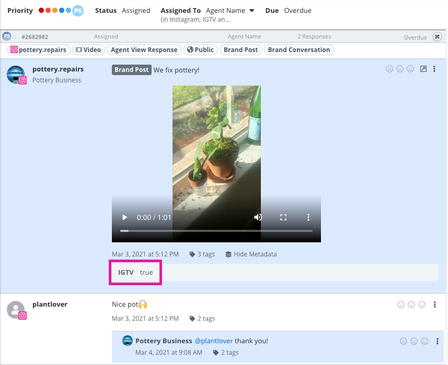Open more options for plantlover comment
Screen dimensions: 448x365
[434, 304]
